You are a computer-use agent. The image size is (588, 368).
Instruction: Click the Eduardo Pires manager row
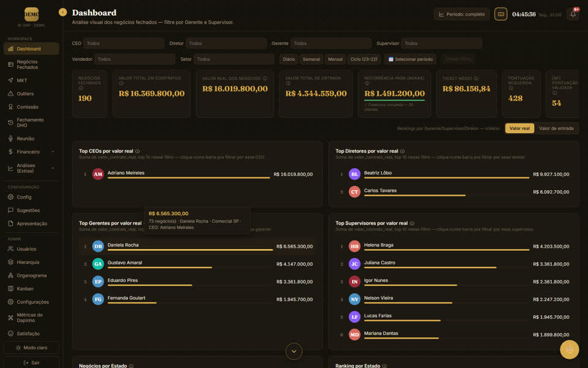point(197,282)
